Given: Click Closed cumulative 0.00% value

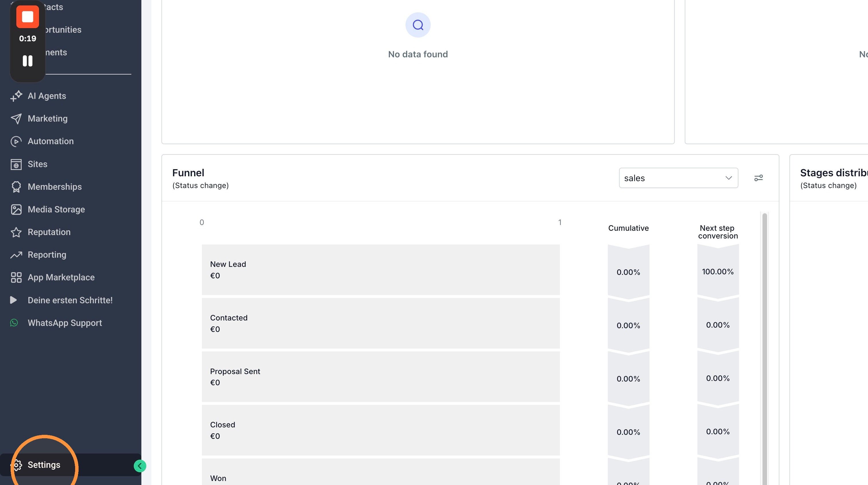Looking at the screenshot, I should 628,432.
